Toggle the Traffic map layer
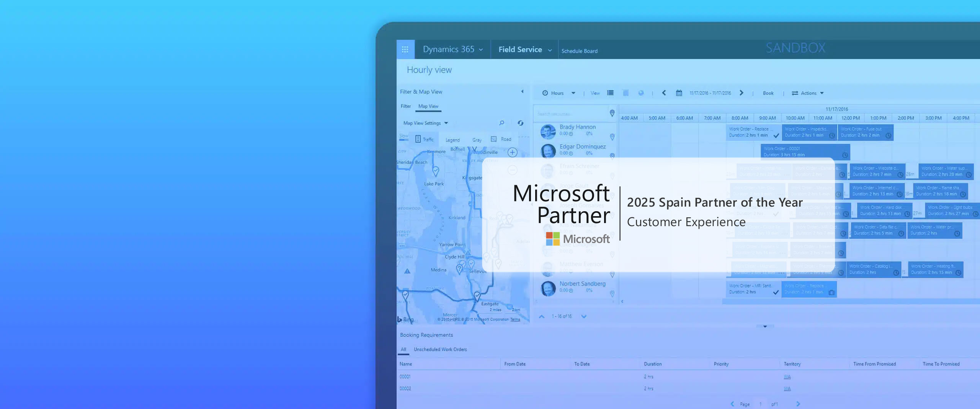This screenshot has width=980, height=409. coord(424,139)
